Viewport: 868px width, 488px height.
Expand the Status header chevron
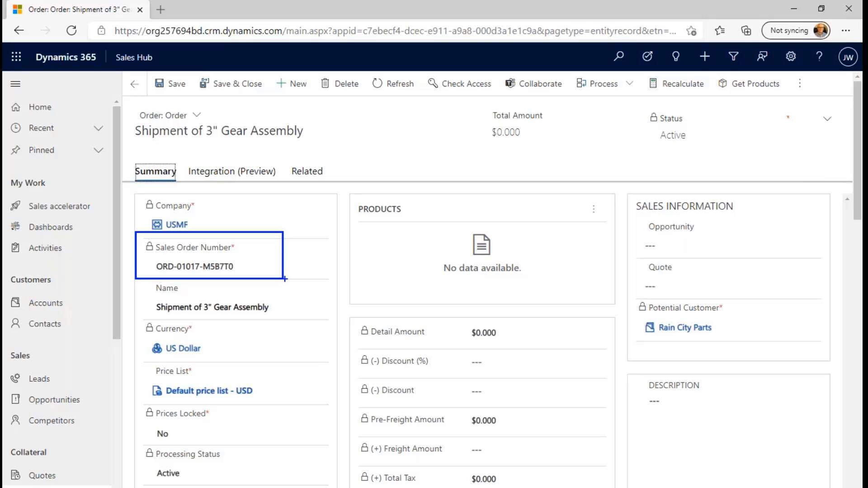click(x=828, y=118)
